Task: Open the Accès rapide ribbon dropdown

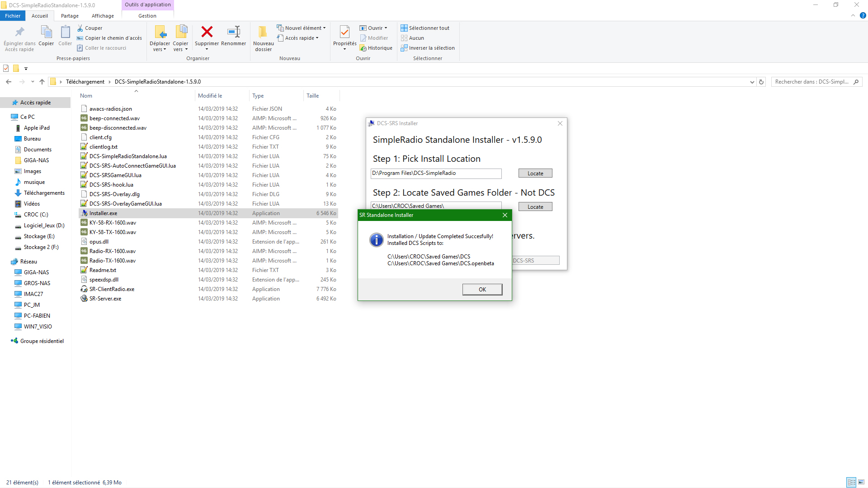Action: click(x=298, y=38)
